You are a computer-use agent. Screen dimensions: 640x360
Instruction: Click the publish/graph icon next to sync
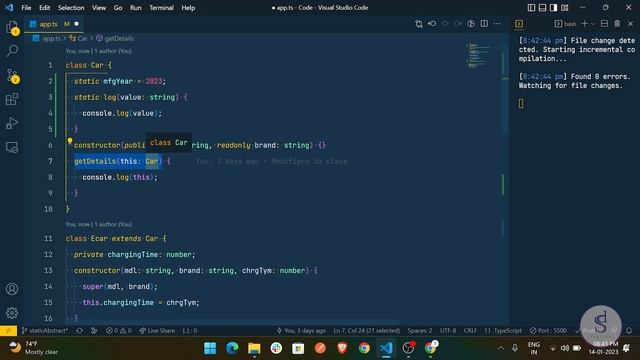(94, 331)
